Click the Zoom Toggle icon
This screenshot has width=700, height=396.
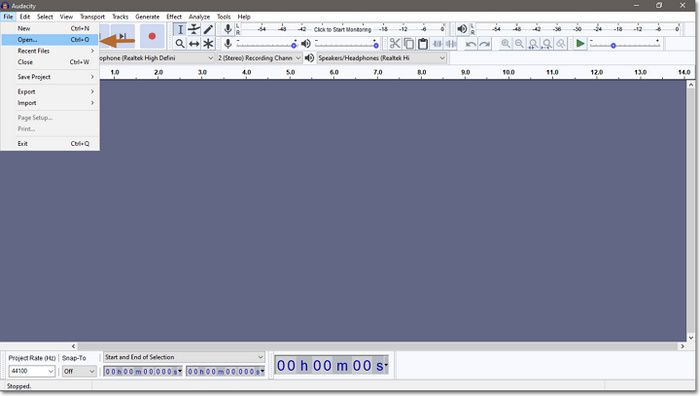tap(561, 44)
